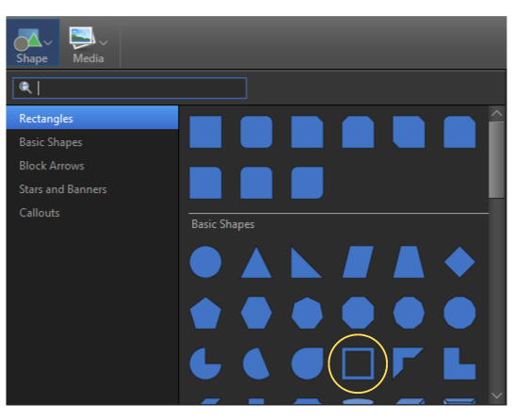
Task: Choose the parallelogram shape
Action: click(358, 262)
